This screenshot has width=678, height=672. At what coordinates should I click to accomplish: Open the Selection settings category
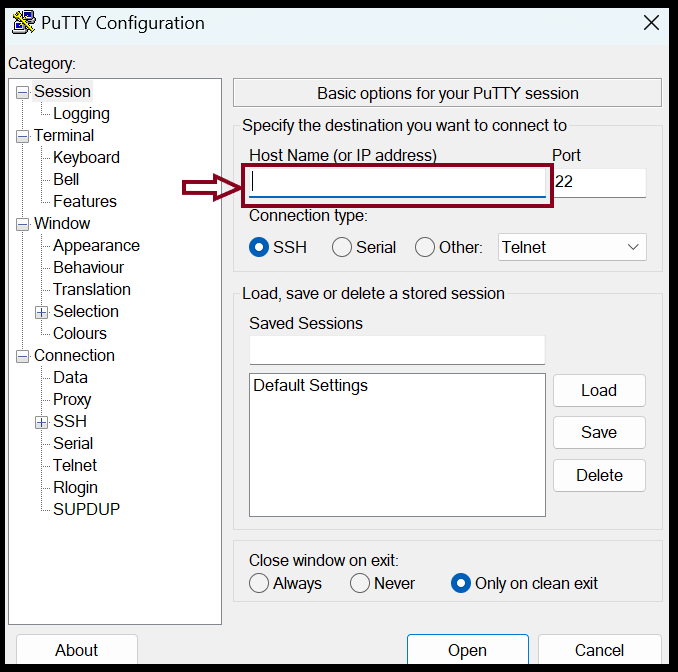coord(86,311)
